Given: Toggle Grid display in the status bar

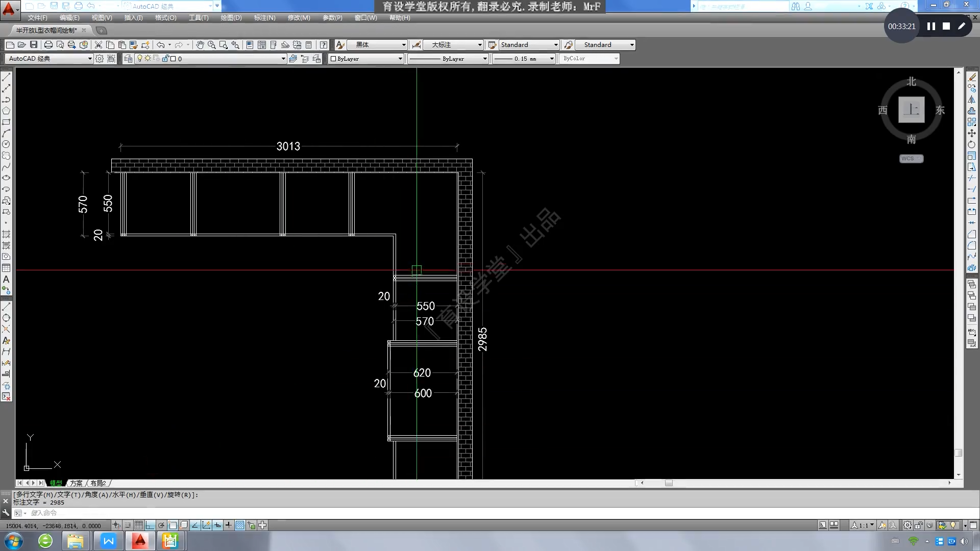Looking at the screenshot, I should pyautogui.click(x=139, y=525).
